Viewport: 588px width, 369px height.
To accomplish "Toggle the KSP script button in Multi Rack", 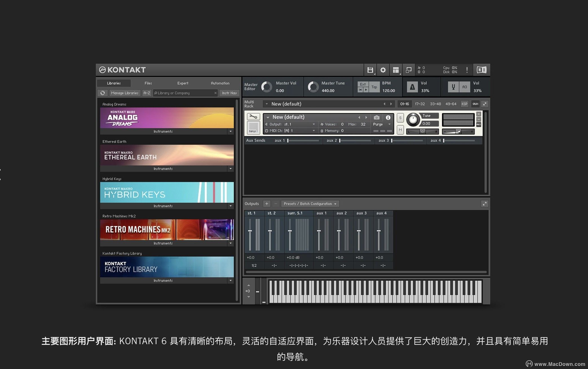I will tap(464, 104).
